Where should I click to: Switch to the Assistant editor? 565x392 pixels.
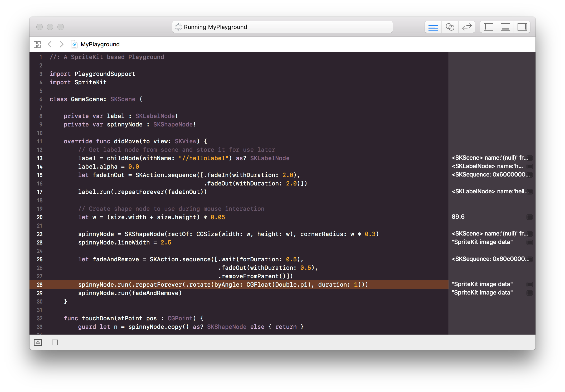450,27
